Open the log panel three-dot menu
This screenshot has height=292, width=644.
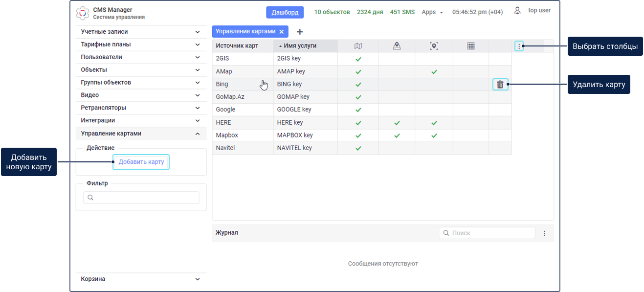tap(544, 233)
